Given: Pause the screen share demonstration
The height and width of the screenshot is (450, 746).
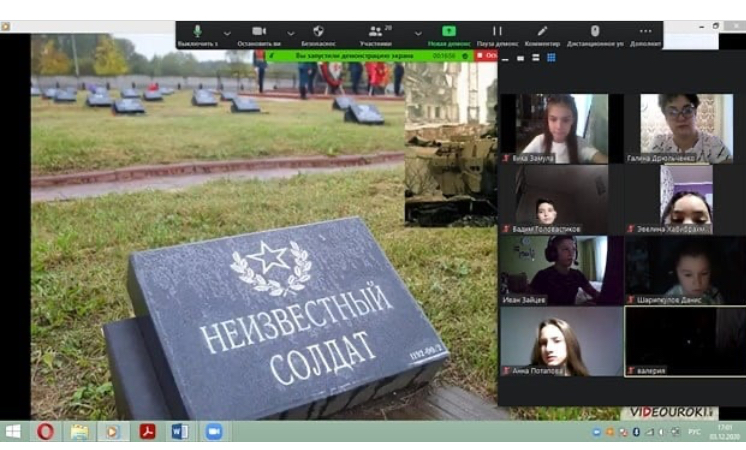Looking at the screenshot, I should click(x=497, y=33).
